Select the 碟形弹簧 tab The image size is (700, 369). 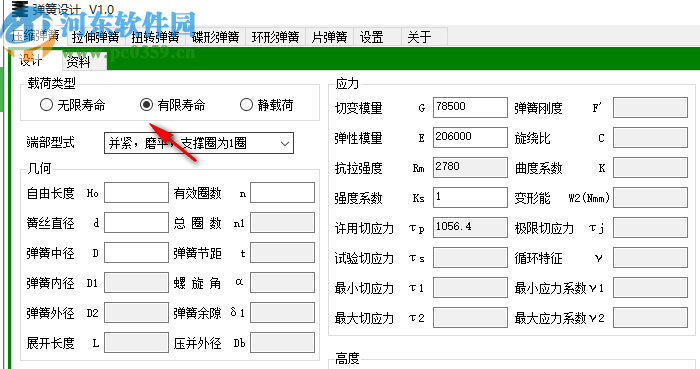click(216, 37)
